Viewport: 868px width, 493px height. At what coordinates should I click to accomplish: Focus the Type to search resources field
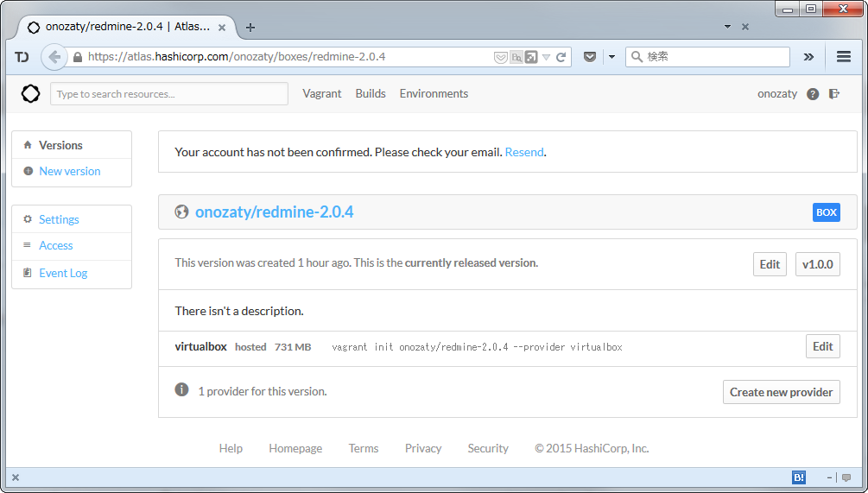pyautogui.click(x=168, y=93)
